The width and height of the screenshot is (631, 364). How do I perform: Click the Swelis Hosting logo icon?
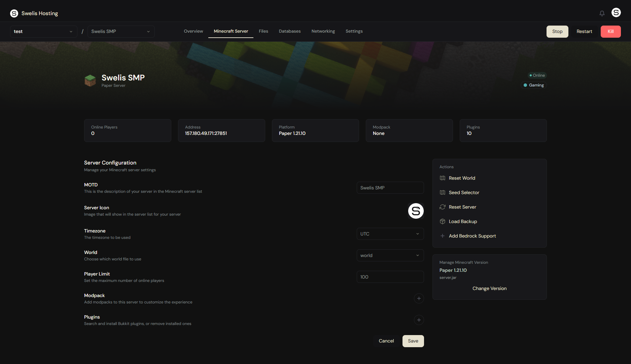14,13
